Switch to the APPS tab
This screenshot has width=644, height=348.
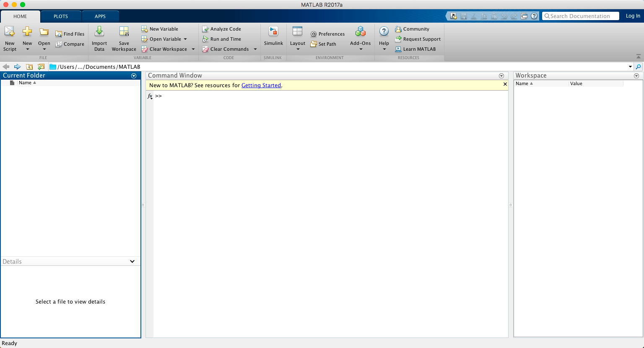click(100, 16)
